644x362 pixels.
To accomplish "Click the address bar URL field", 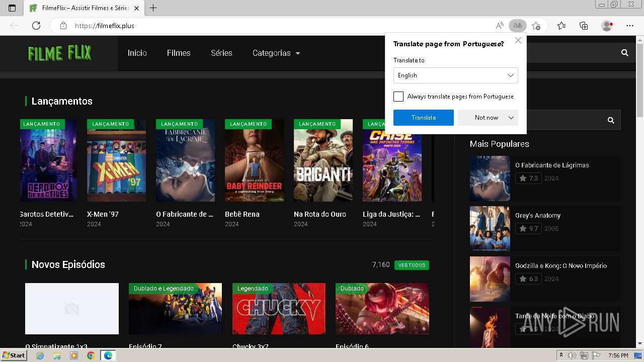I will tap(282, 26).
